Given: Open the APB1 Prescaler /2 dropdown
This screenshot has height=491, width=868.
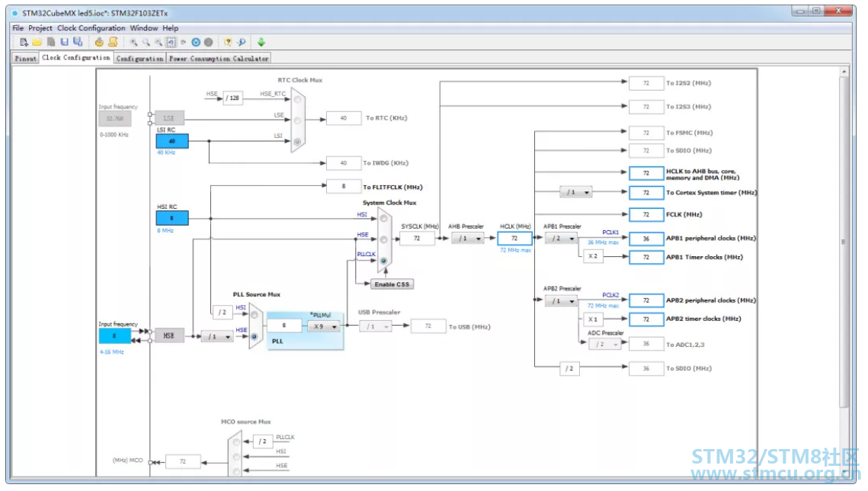Looking at the screenshot, I should [562, 239].
